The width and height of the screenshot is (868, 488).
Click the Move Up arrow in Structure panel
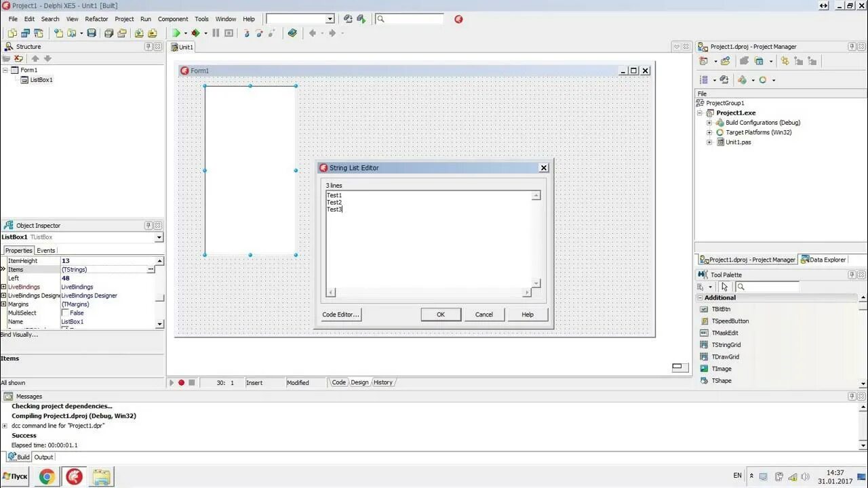point(35,59)
